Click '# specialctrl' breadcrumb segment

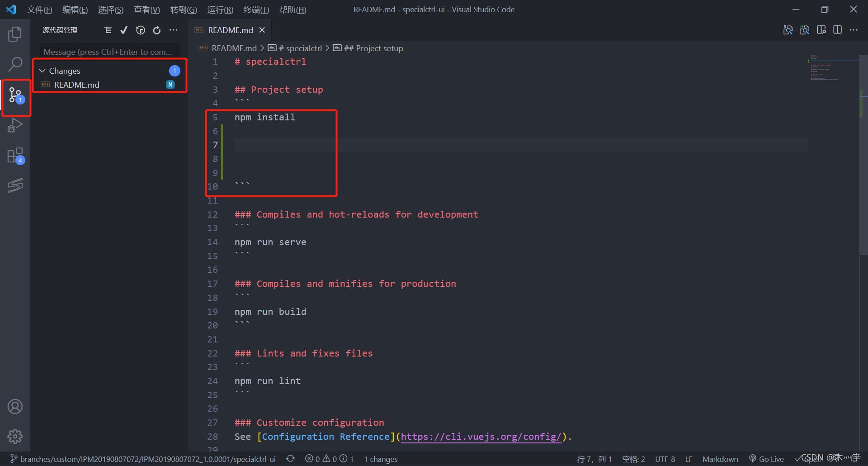[x=295, y=48]
